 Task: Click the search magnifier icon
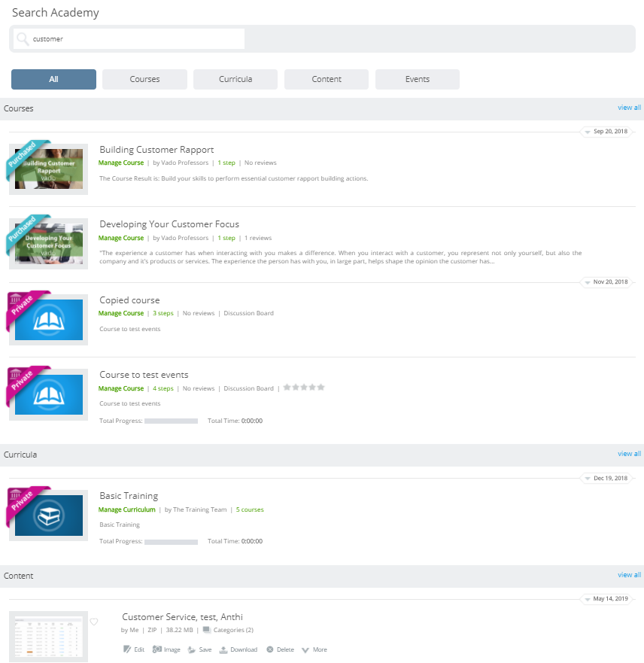point(23,39)
